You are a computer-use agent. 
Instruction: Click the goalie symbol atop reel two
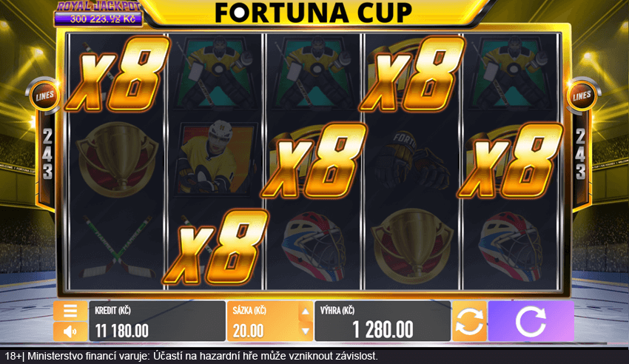pyautogui.click(x=215, y=73)
